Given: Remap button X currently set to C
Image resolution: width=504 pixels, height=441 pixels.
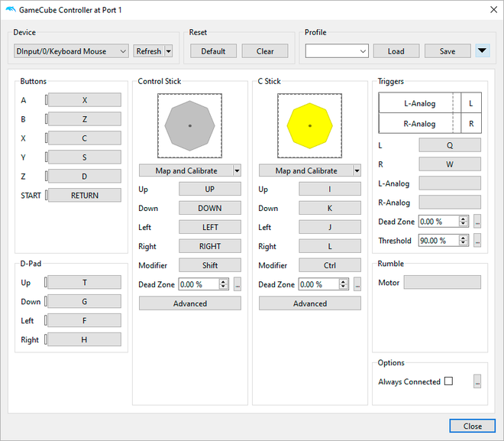Looking at the screenshot, I should pyautogui.click(x=85, y=138).
